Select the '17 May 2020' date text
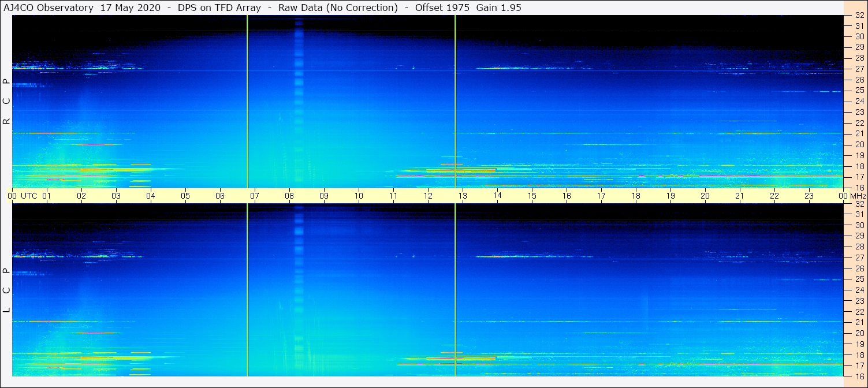The image size is (868, 388). coord(129,8)
